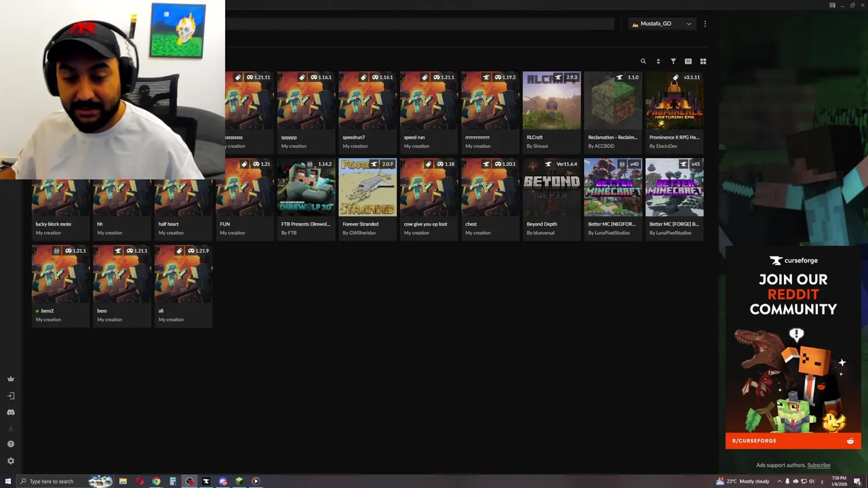Open the Prominence II RPG modpack thumbnail

pos(674,100)
